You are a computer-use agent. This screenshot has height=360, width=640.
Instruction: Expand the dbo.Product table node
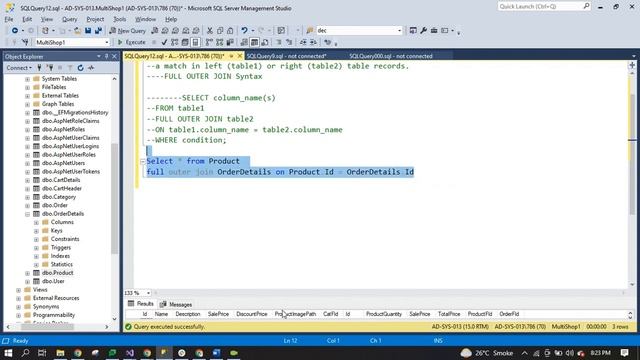click(27, 273)
